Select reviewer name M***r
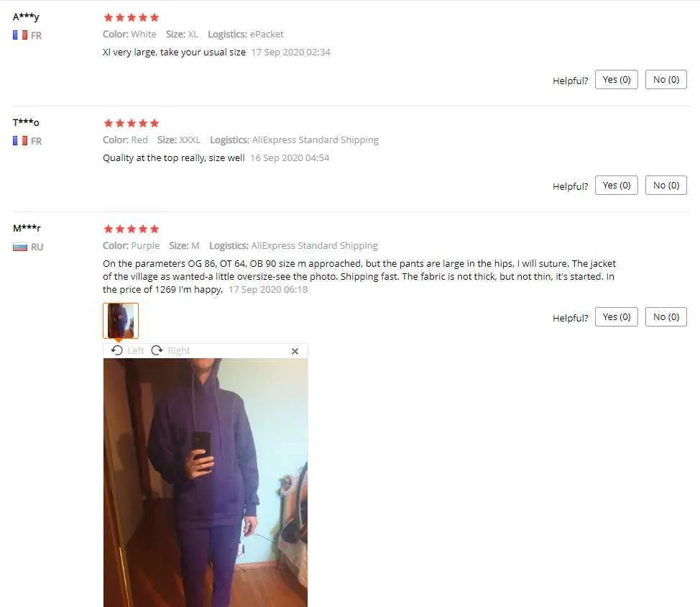700x607 pixels. [x=27, y=228]
